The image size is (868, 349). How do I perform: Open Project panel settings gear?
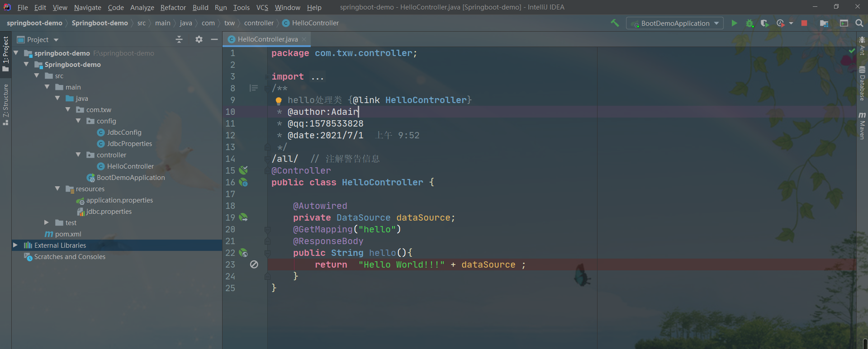point(199,39)
